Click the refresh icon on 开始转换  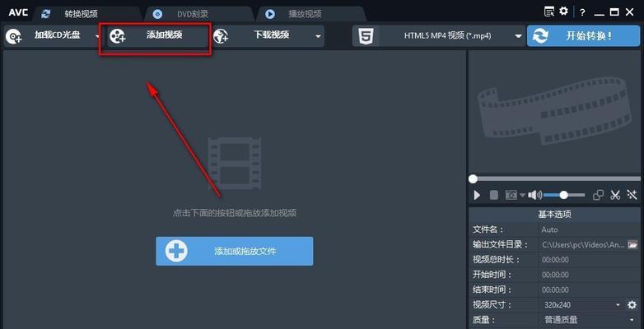tap(540, 36)
